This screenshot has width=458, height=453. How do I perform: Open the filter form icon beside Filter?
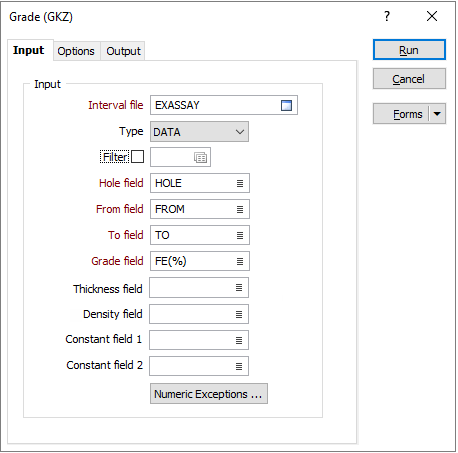(x=200, y=157)
